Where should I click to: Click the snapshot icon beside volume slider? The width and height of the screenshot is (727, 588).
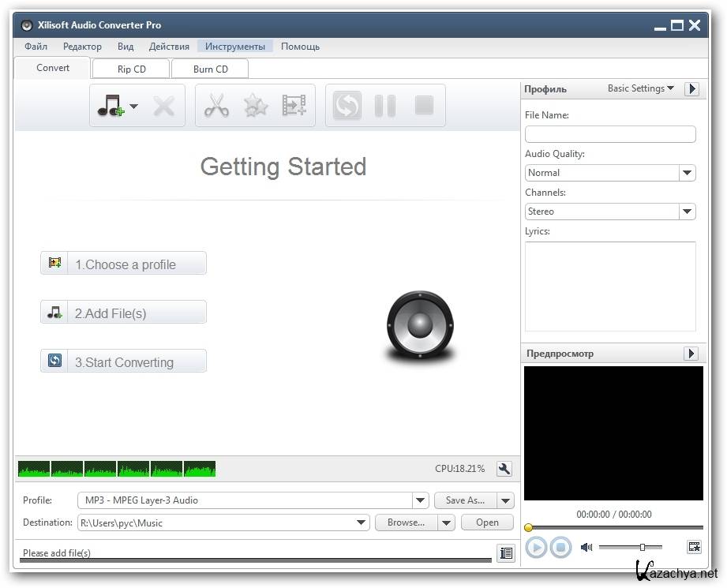click(694, 546)
